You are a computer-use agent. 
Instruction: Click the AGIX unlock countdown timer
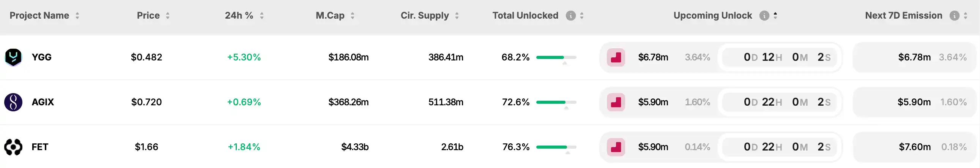click(779, 102)
